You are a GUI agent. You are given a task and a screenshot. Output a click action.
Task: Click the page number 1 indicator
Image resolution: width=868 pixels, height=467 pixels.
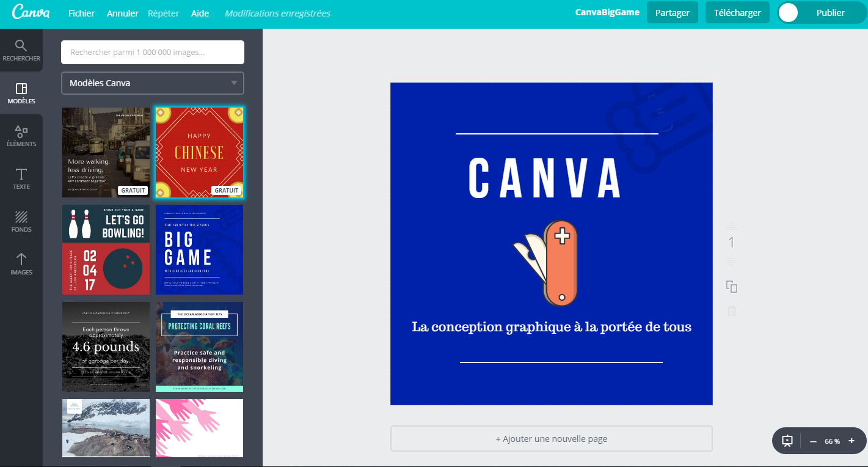click(731, 243)
